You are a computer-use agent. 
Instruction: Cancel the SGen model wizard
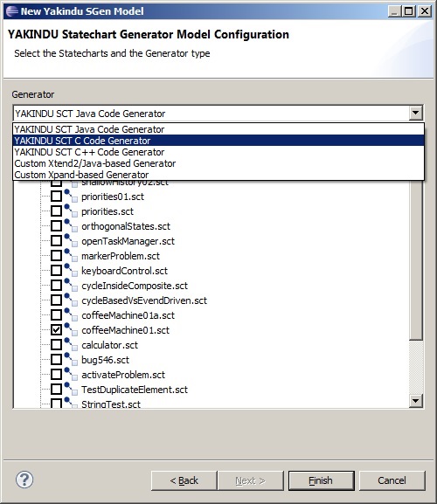click(392, 480)
